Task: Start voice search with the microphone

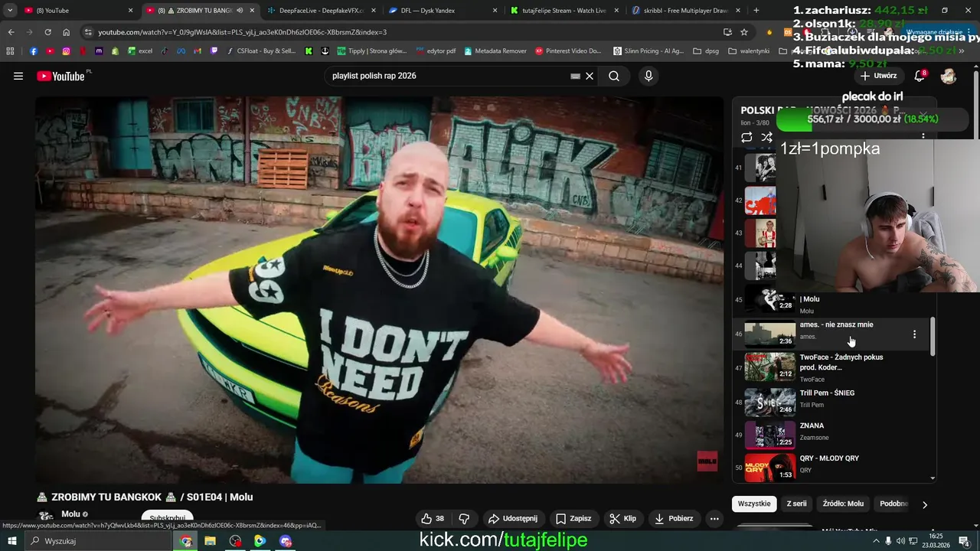Action: click(648, 76)
